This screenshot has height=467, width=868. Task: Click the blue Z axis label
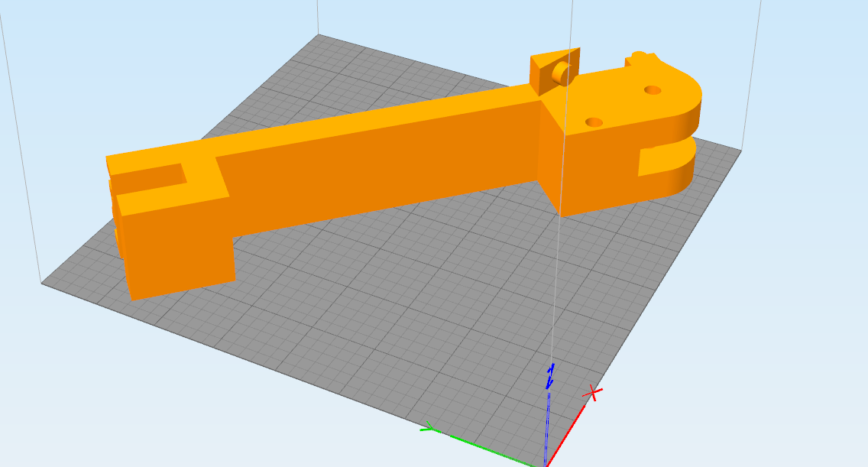(549, 377)
